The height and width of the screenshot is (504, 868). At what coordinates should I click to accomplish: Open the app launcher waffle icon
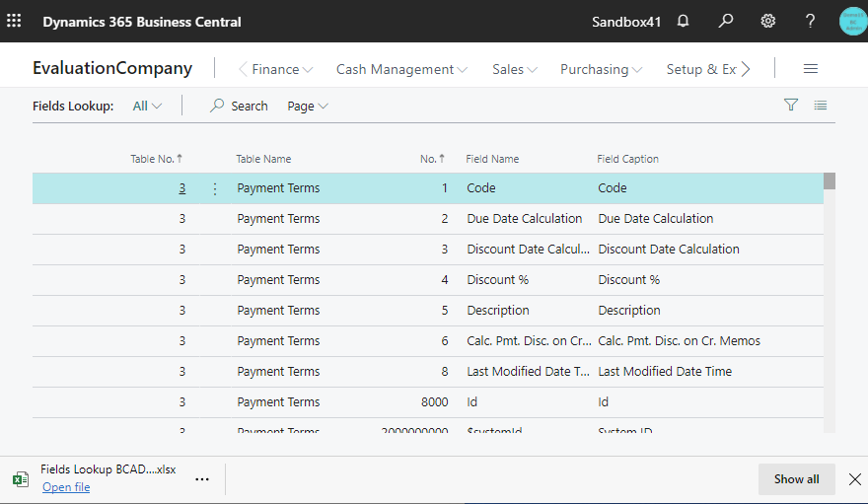coord(14,21)
